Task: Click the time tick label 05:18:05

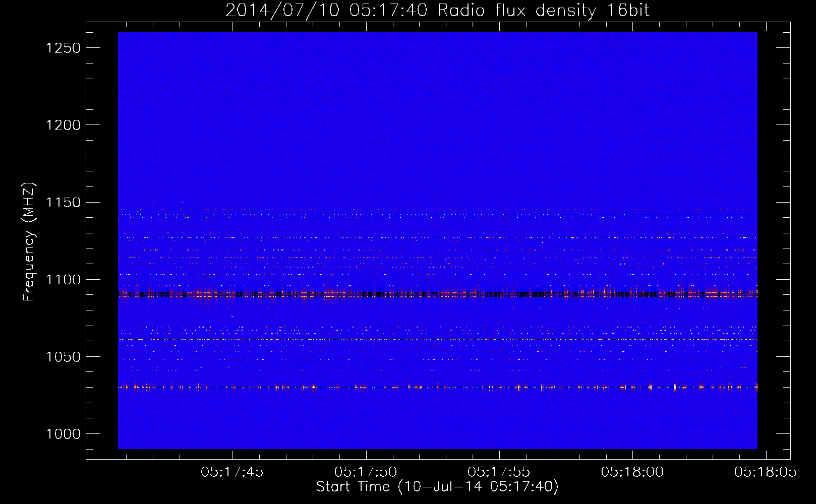Action: pyautogui.click(x=766, y=472)
